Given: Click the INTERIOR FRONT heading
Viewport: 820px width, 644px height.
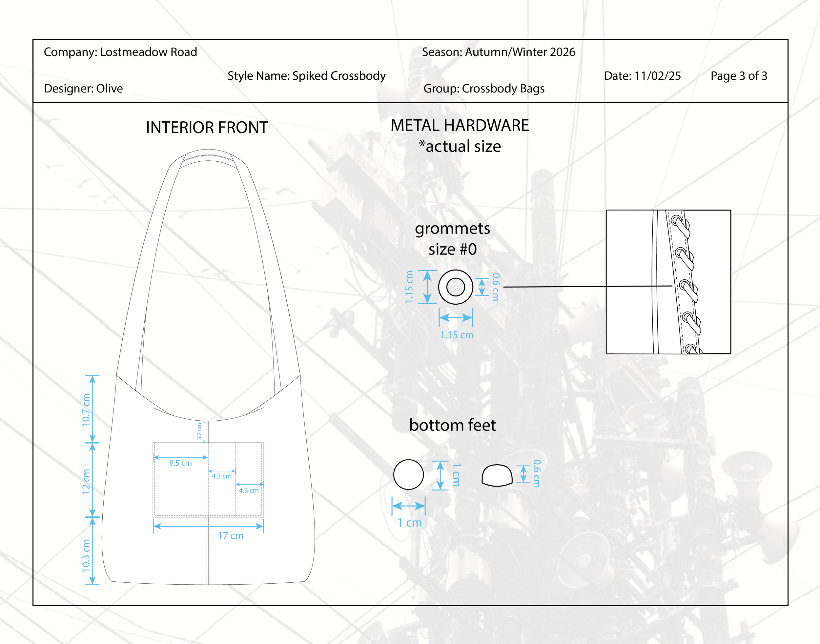Looking at the screenshot, I should tap(207, 128).
